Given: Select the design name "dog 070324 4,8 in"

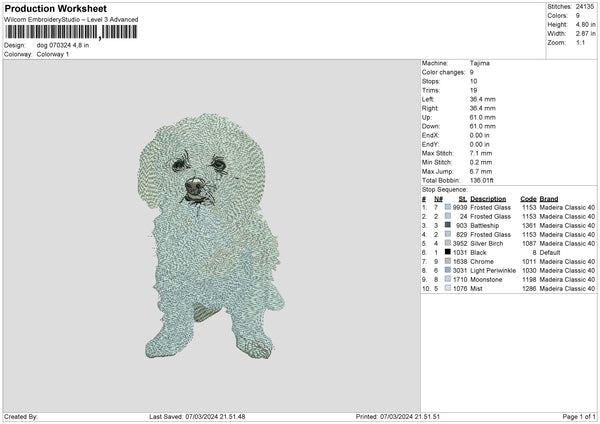Looking at the screenshot, I should (63, 45).
